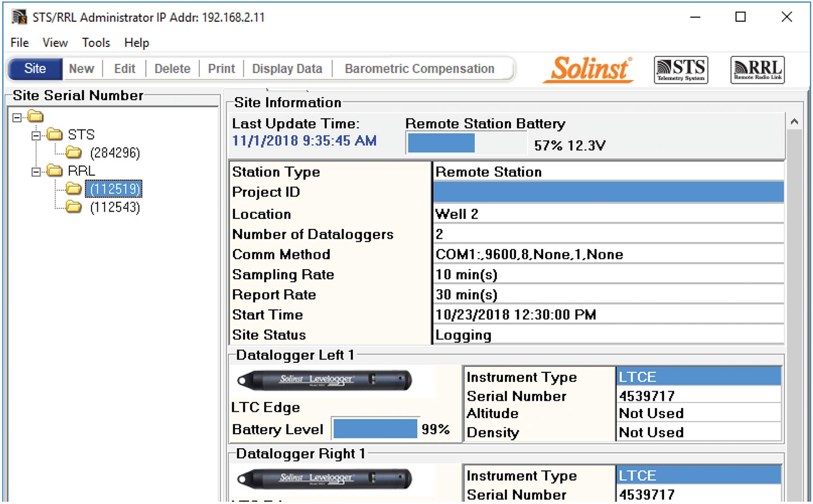
Task: Click the root folder icon in Site Serial Number
Action: pyautogui.click(x=36, y=116)
